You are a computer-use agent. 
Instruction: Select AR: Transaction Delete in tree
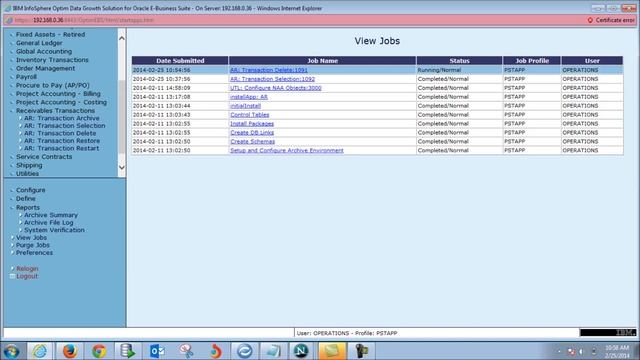pos(60,133)
